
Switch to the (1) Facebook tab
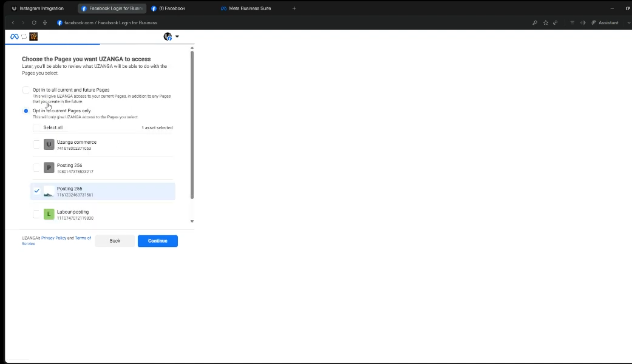pyautogui.click(x=169, y=8)
